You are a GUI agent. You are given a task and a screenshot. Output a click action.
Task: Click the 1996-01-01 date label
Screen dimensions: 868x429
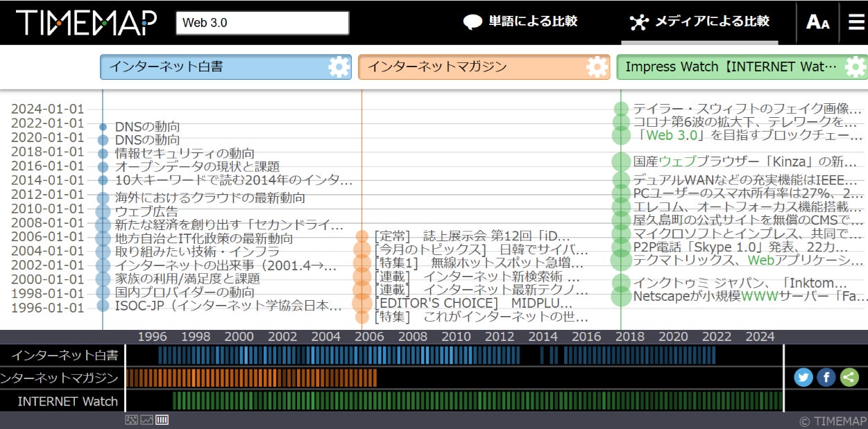point(47,308)
